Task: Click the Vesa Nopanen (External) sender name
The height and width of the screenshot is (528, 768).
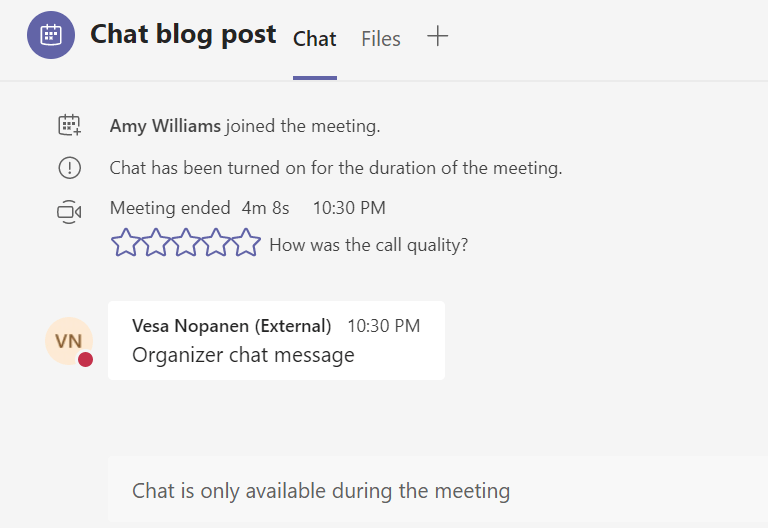Action: tap(231, 326)
